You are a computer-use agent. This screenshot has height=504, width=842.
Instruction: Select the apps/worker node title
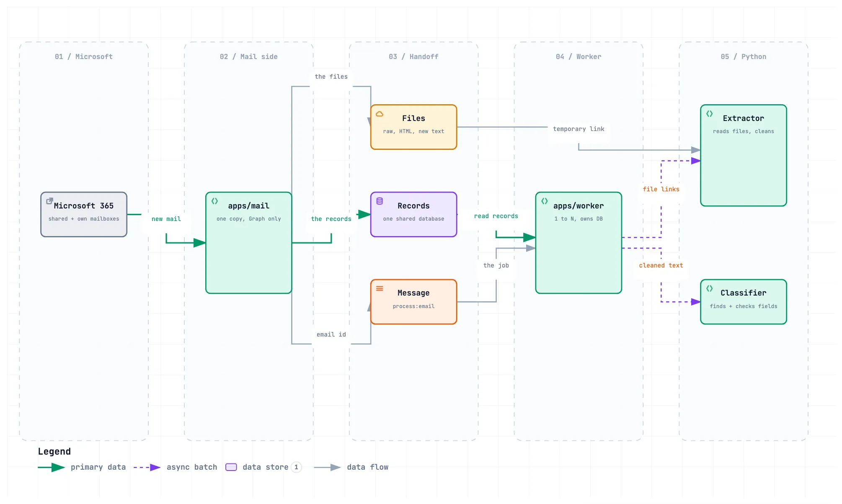point(579,206)
